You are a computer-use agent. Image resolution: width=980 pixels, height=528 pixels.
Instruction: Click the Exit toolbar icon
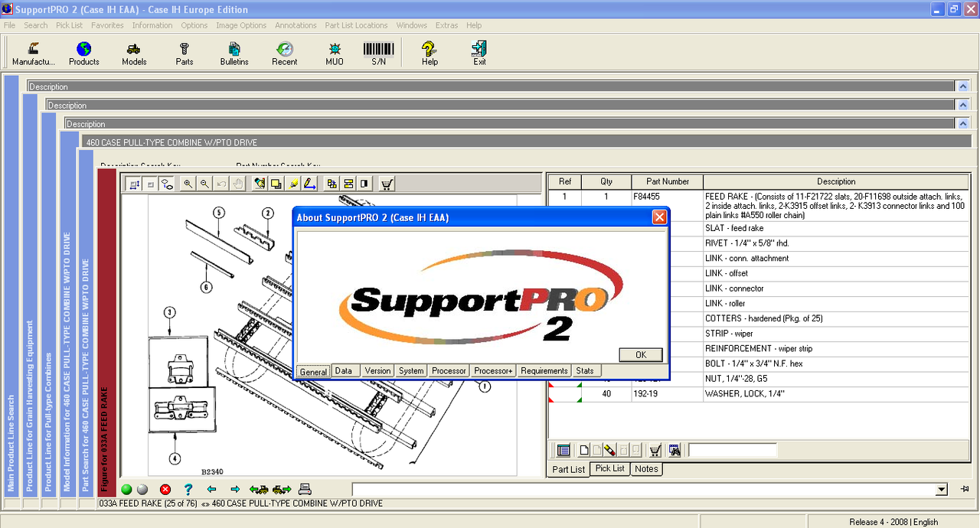[479, 54]
